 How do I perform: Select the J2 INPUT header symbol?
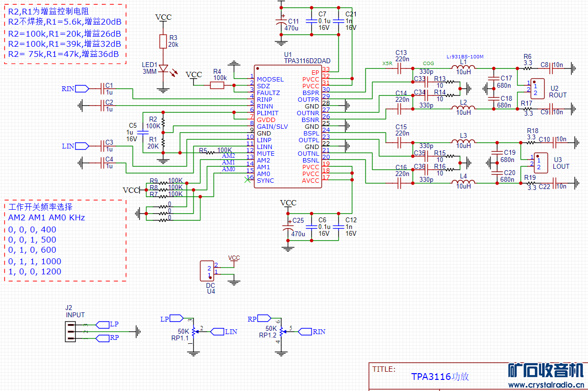(x=70, y=331)
